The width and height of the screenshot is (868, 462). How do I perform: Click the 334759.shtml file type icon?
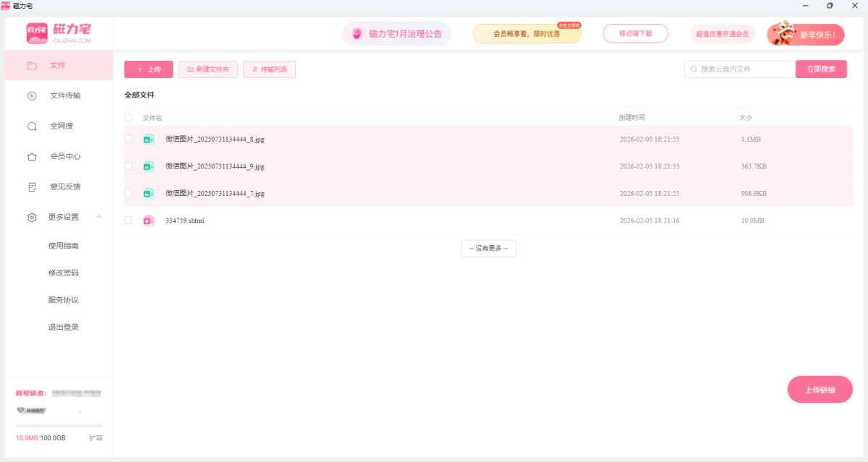[148, 221]
